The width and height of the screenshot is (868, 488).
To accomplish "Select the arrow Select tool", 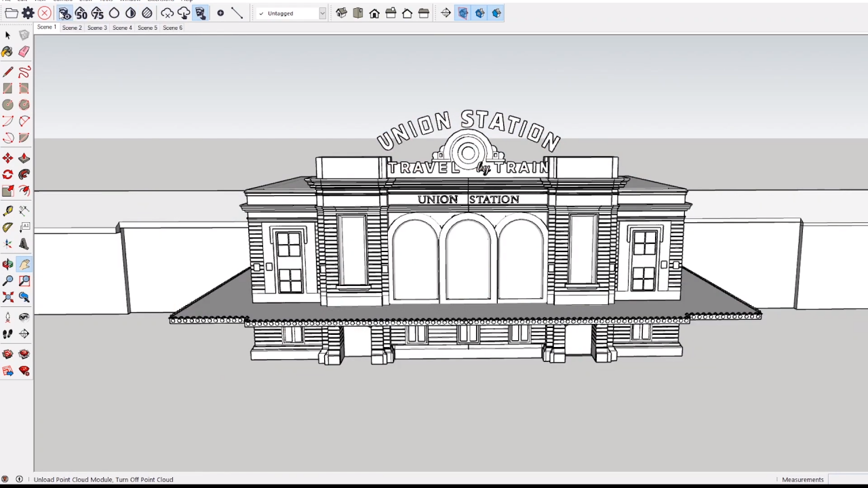I will click(x=7, y=35).
